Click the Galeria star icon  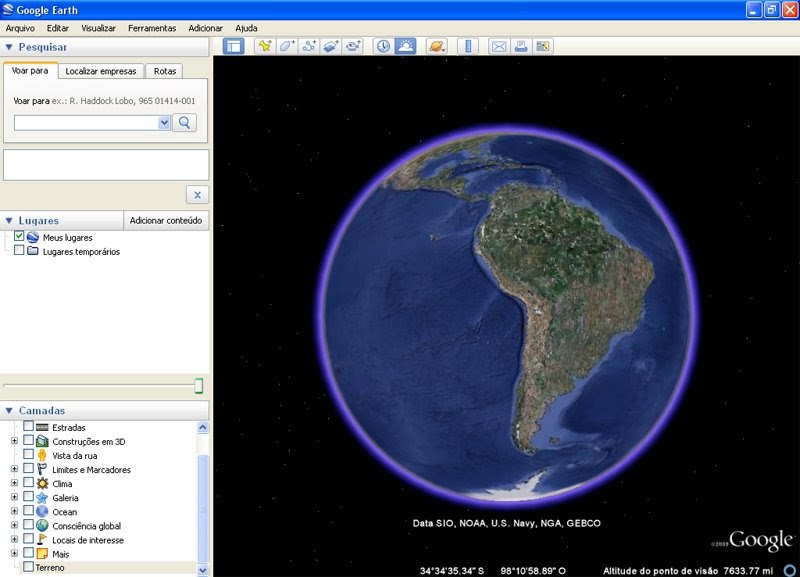click(42, 497)
